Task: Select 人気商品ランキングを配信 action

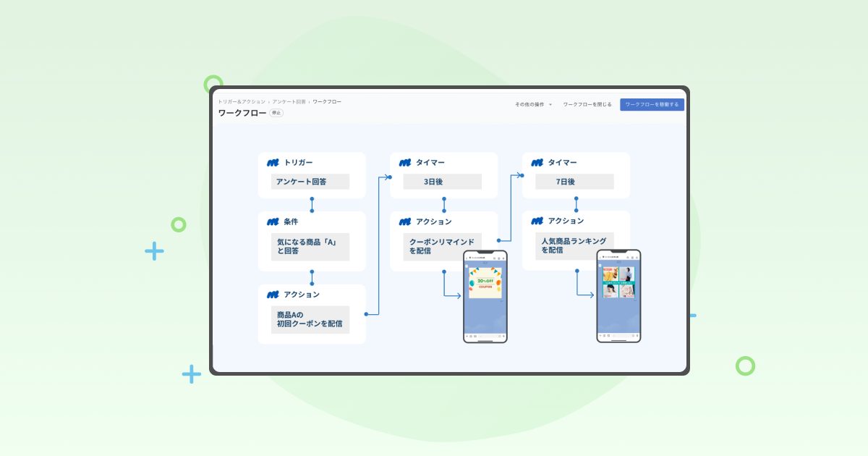Action: coord(574,246)
